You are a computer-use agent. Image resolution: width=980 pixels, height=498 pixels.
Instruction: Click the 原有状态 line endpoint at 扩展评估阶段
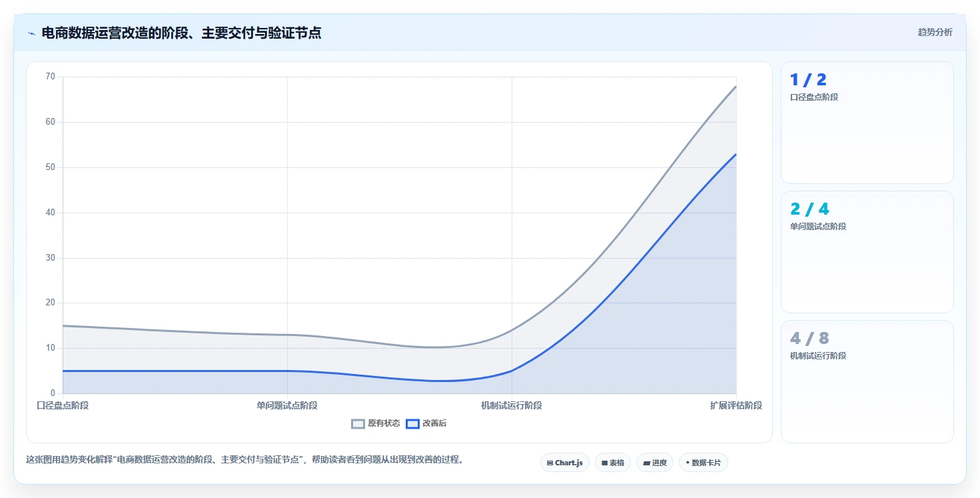pyautogui.click(x=736, y=86)
